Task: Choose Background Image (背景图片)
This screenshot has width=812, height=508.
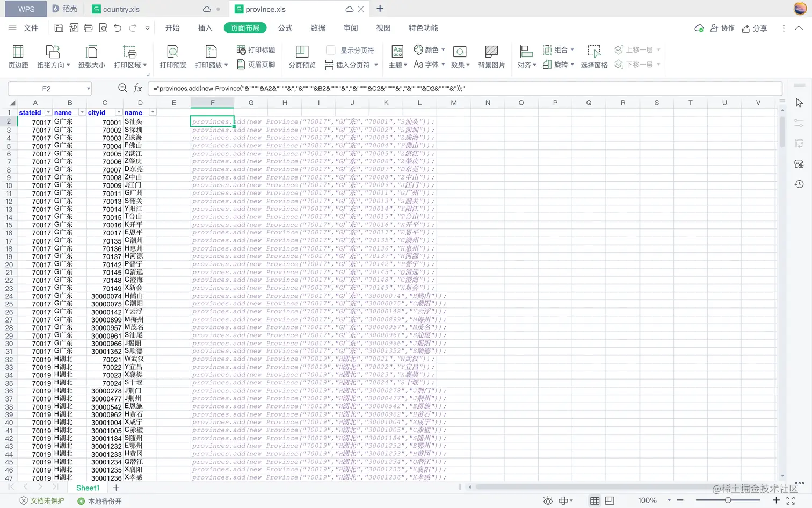Action: [491, 56]
